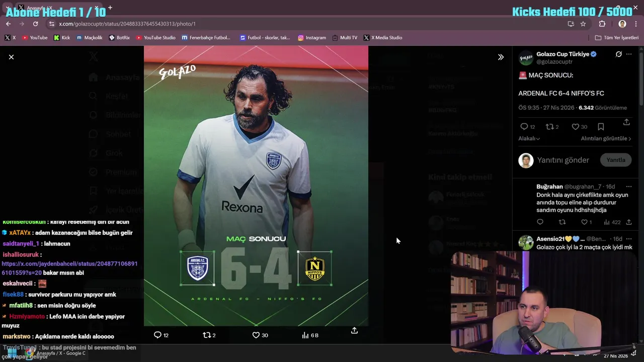Open the Maçkolik bookmark
This screenshot has width=644, height=362.
(x=89, y=38)
